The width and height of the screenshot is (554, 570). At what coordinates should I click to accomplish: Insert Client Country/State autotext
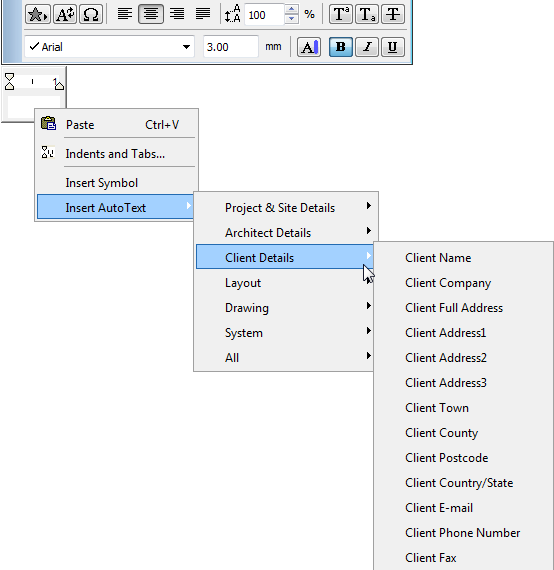click(x=463, y=483)
